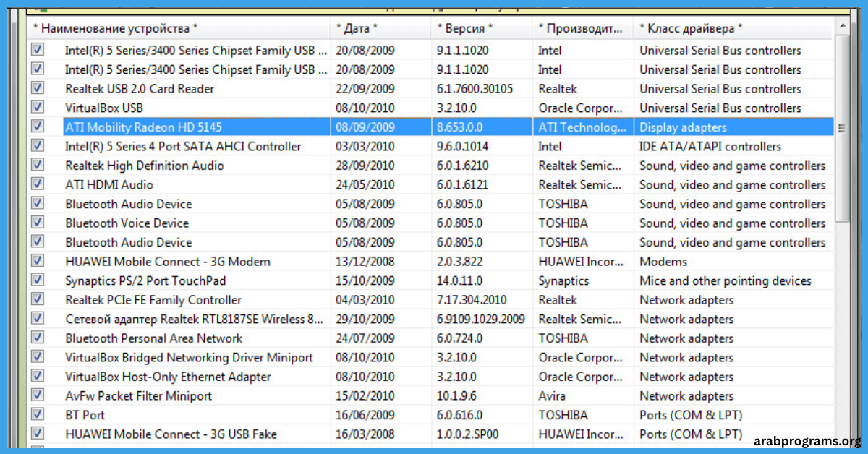Uncheck AvFw Packet Filter Miniport checkbox

click(38, 395)
